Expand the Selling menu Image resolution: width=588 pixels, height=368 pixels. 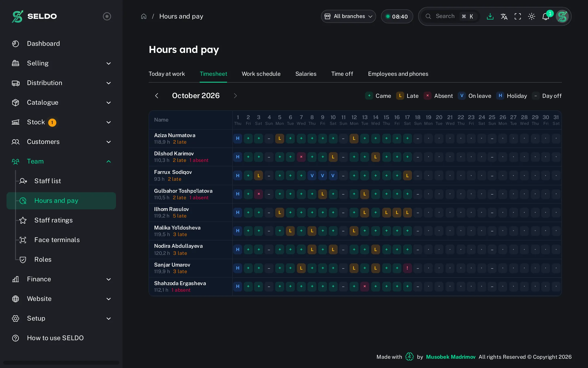coord(61,63)
